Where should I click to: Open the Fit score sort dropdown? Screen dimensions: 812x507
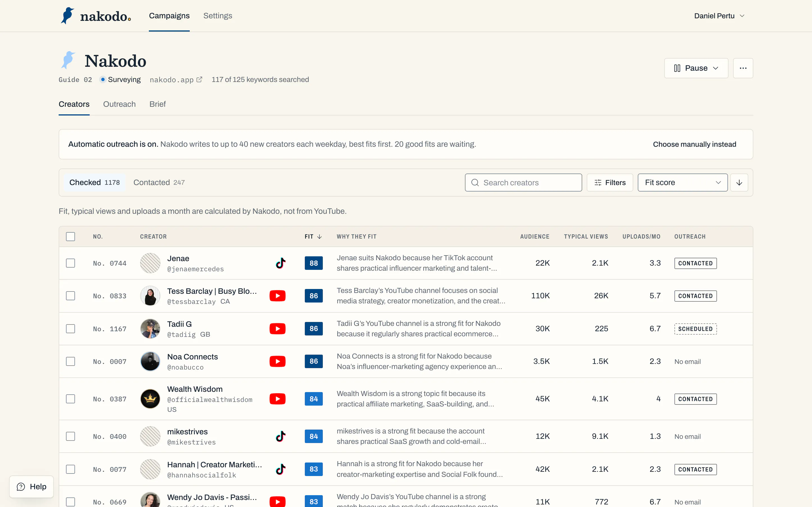[x=683, y=183]
